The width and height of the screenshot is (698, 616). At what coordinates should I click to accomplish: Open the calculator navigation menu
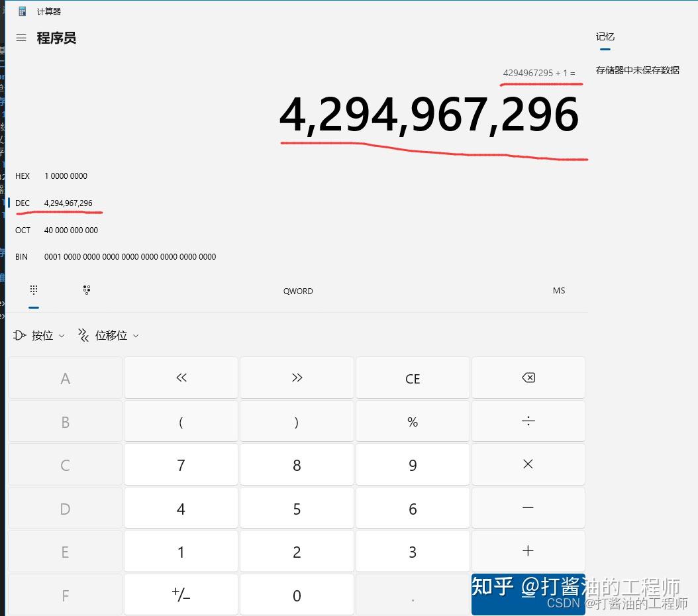click(21, 38)
